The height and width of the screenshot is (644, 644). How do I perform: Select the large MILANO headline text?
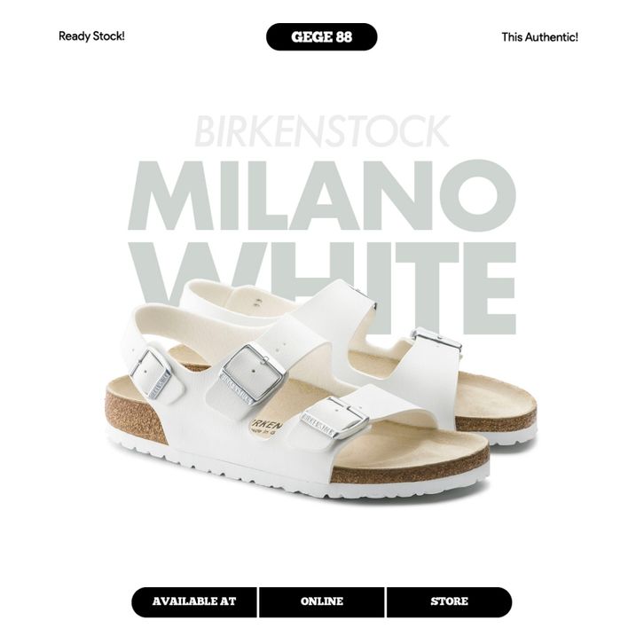point(322,195)
